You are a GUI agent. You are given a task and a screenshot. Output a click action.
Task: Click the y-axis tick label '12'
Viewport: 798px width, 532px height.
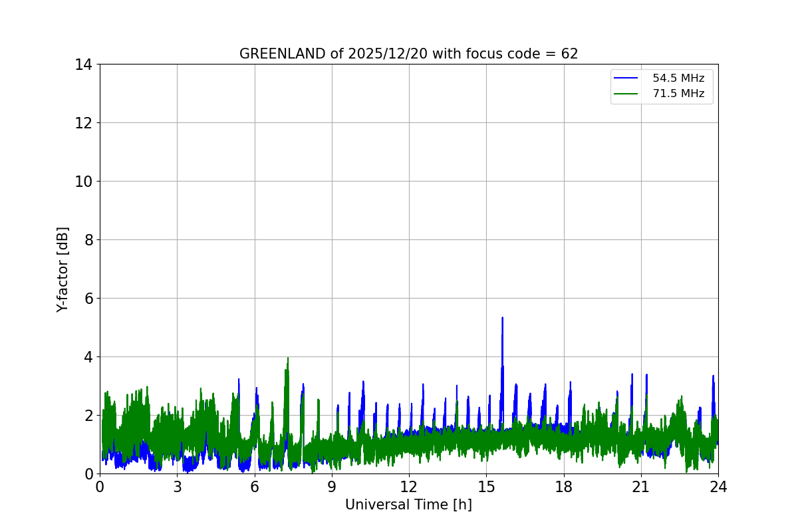[84, 123]
